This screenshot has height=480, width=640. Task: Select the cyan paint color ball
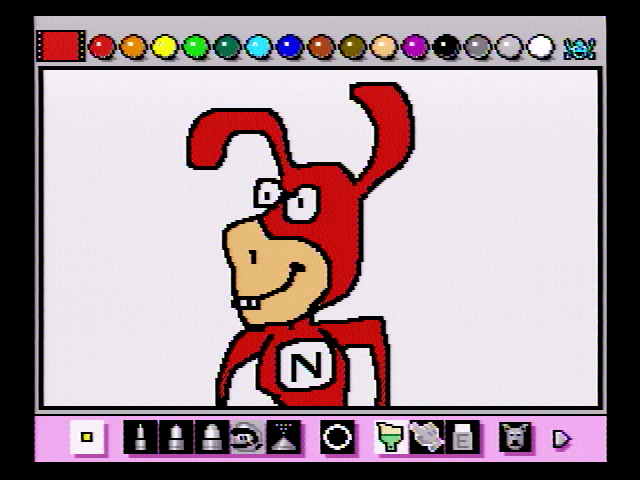(x=258, y=46)
